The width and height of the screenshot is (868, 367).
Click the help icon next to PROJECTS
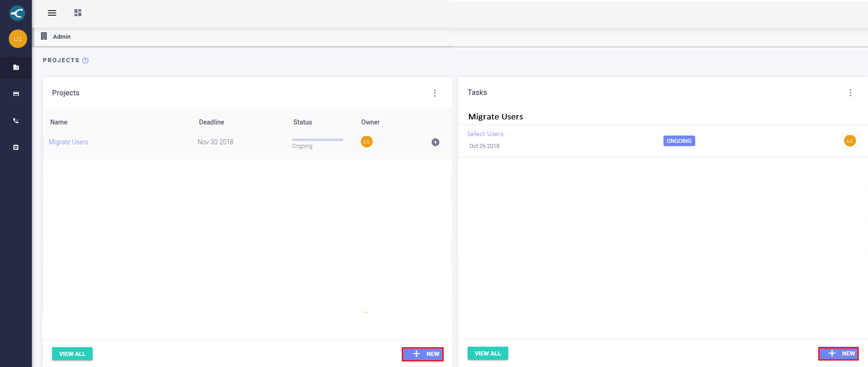tap(85, 60)
